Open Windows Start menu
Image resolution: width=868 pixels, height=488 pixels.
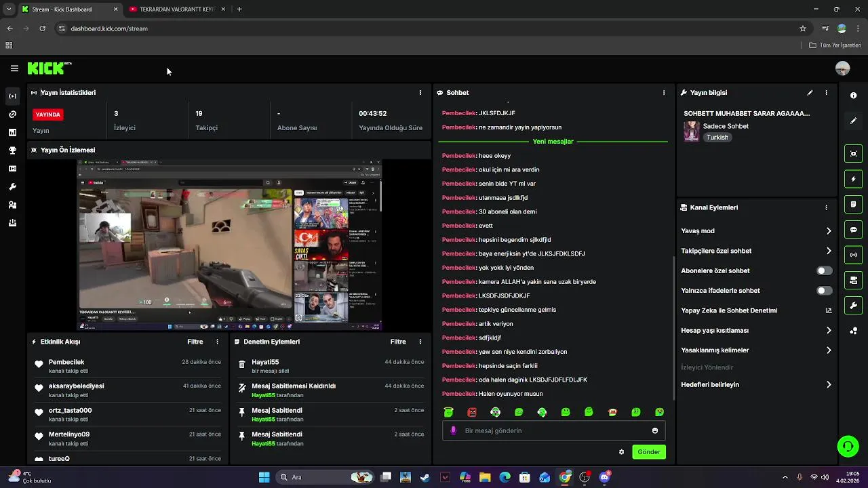click(264, 478)
